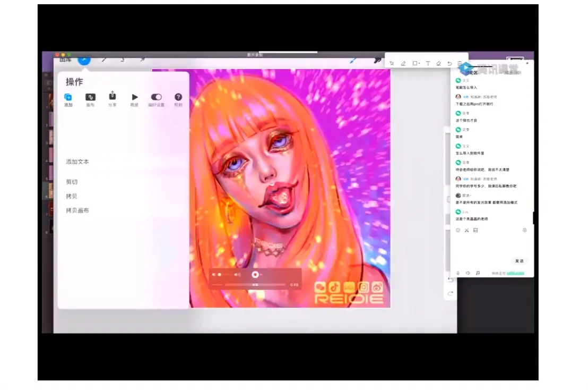Open the 添加 (Add) tab in the Actions menu

coord(68,97)
